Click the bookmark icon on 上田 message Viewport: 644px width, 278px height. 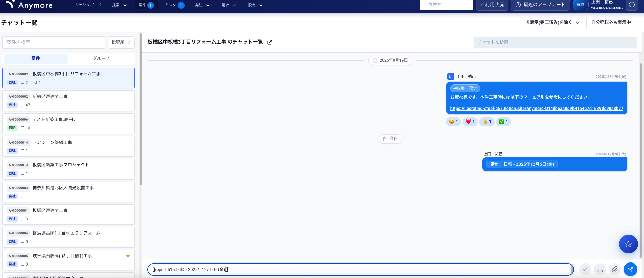[x=451, y=76]
